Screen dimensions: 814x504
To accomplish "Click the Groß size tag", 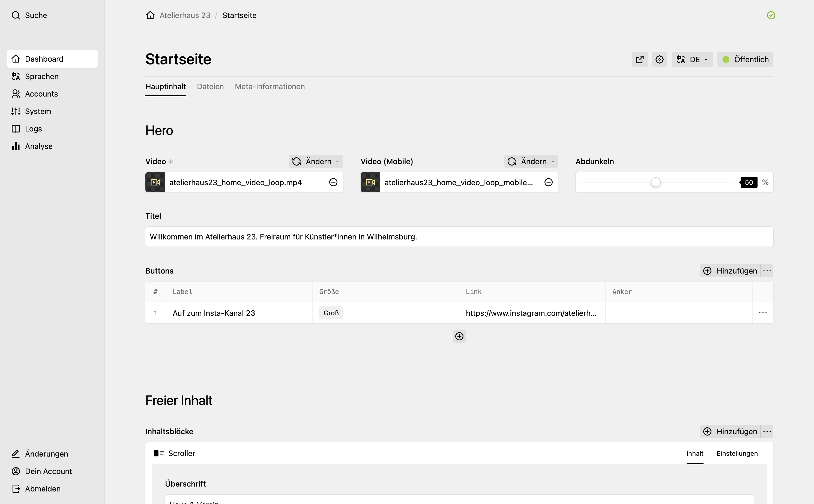I will tap(331, 313).
